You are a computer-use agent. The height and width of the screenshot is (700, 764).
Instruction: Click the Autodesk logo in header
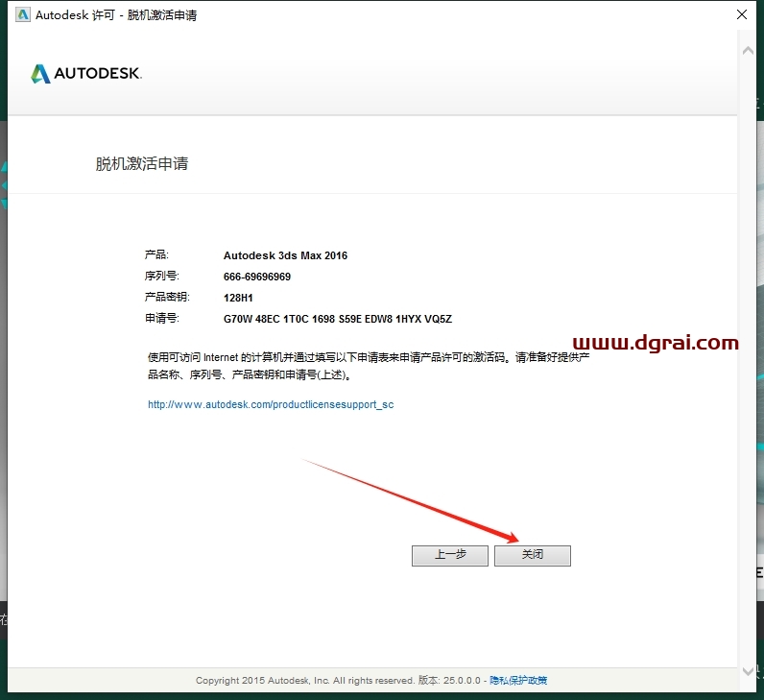click(86, 74)
